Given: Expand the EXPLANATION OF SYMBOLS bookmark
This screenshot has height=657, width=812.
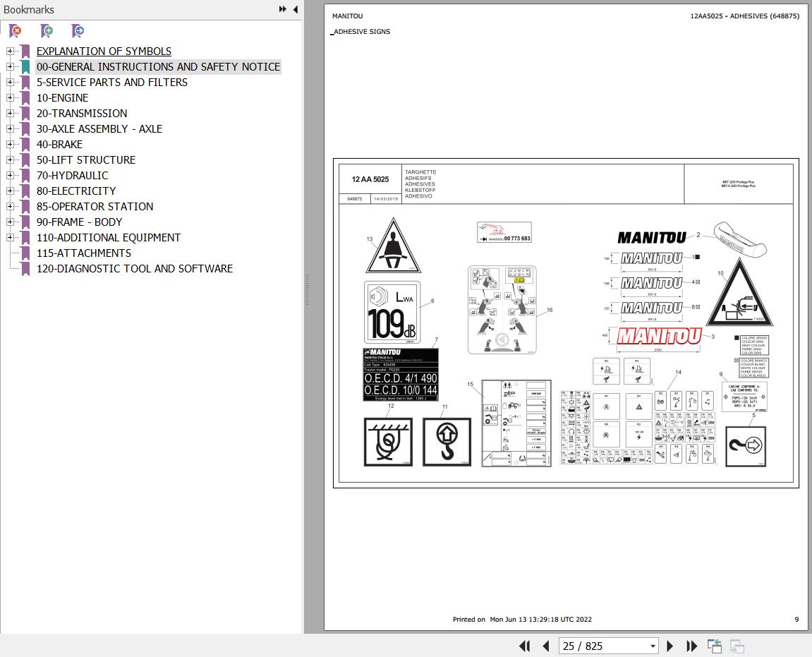Looking at the screenshot, I should (10, 52).
